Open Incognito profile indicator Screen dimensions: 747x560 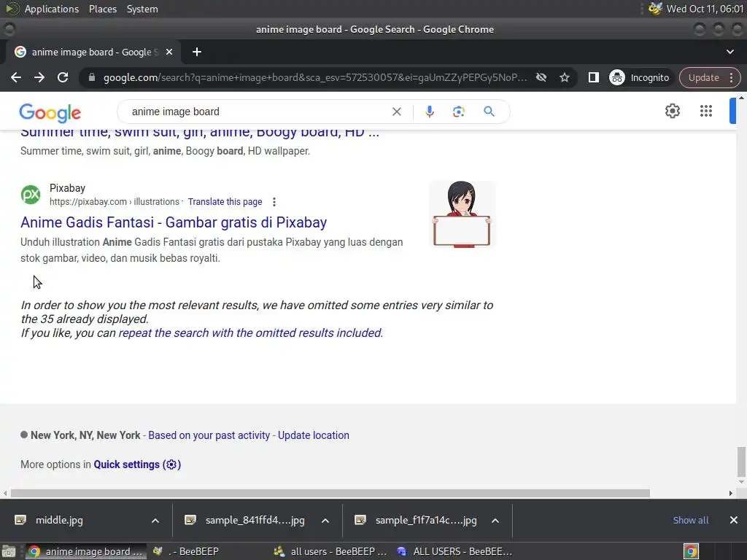639,77
